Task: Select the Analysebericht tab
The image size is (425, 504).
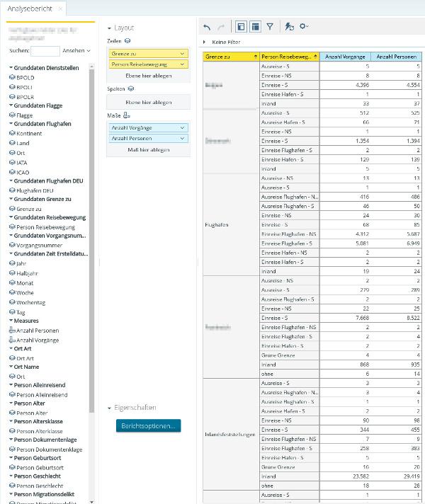Action: click(x=30, y=8)
